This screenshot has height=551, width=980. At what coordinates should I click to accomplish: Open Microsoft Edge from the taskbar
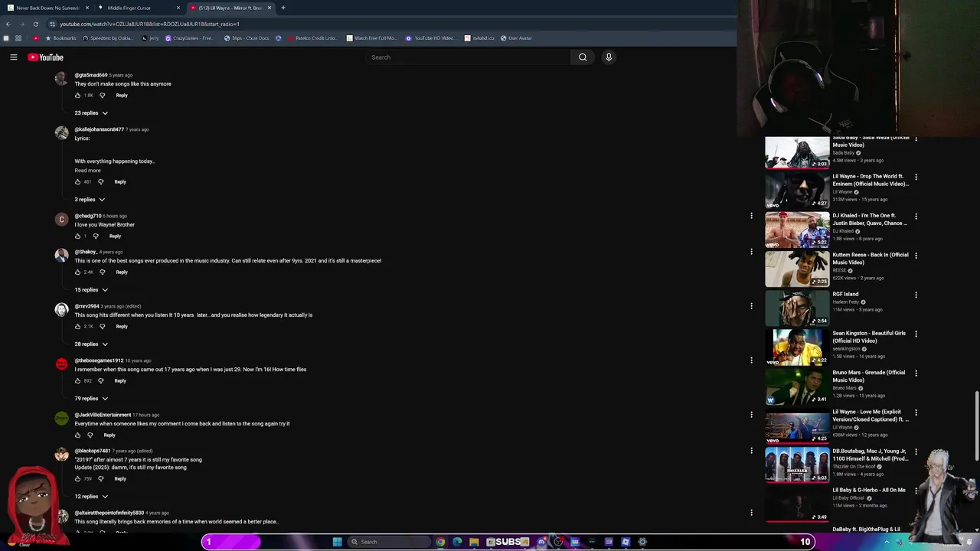click(457, 542)
